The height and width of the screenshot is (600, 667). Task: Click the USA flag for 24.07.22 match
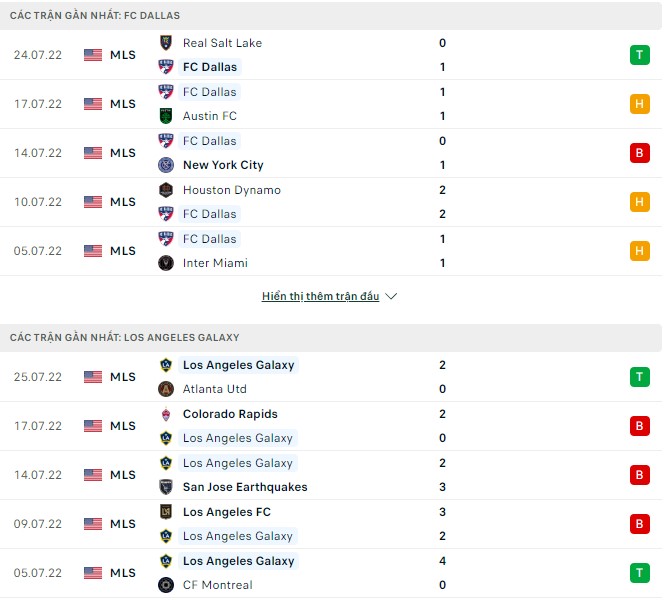point(93,55)
